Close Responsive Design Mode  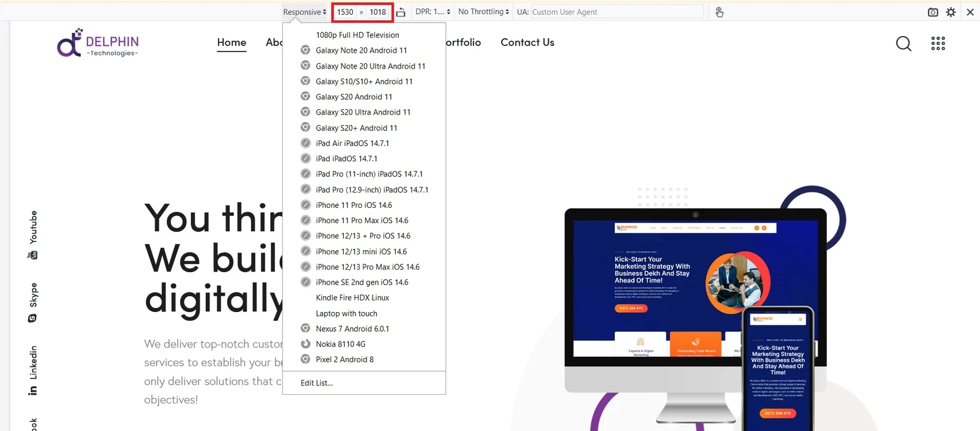(x=970, y=12)
